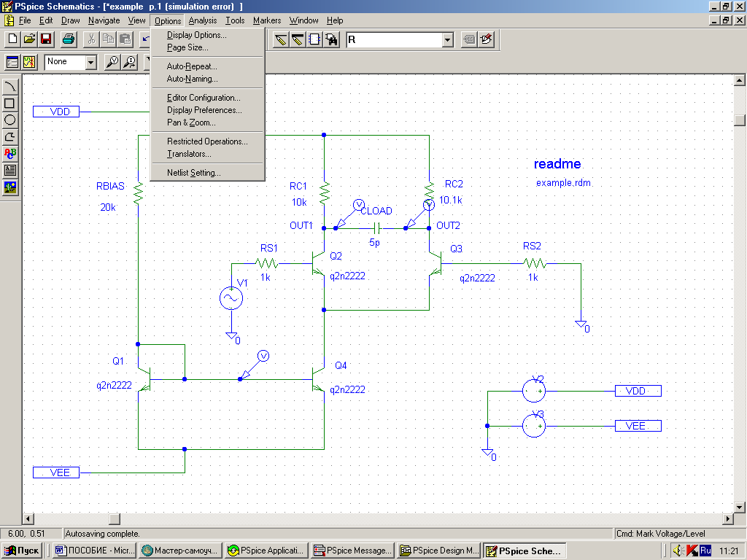Select the Draw Block tool

[314, 39]
